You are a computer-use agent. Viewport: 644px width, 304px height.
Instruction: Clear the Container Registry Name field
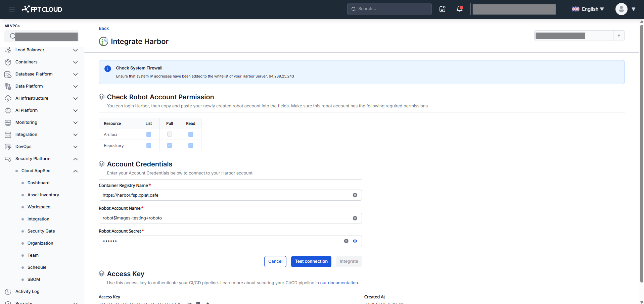click(355, 195)
